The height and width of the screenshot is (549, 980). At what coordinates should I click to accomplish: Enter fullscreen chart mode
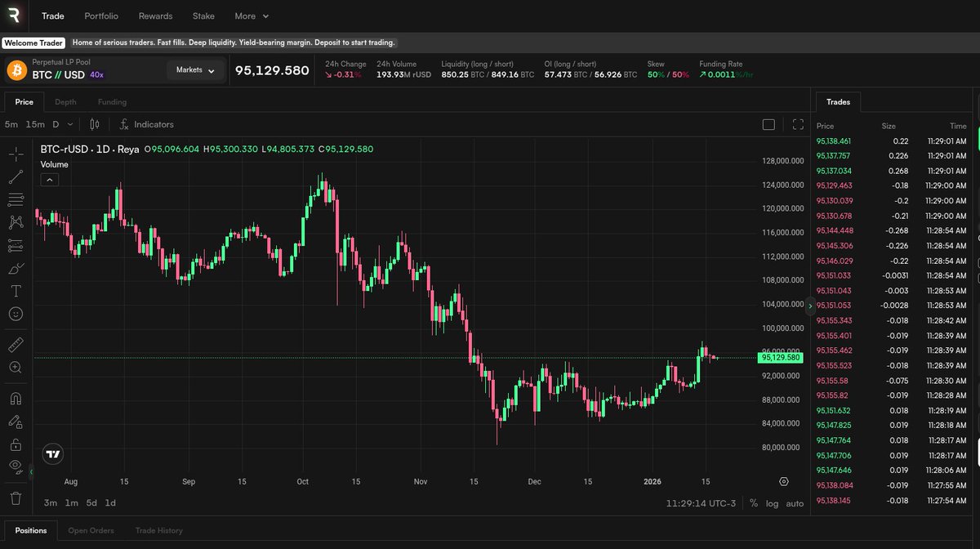[798, 124]
